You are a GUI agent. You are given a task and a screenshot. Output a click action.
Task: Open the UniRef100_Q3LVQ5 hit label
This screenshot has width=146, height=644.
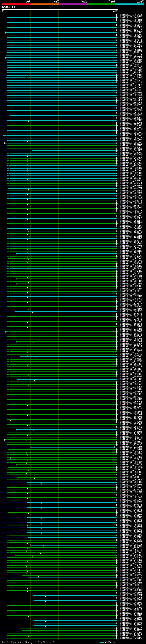pyautogui.click(x=131, y=447)
